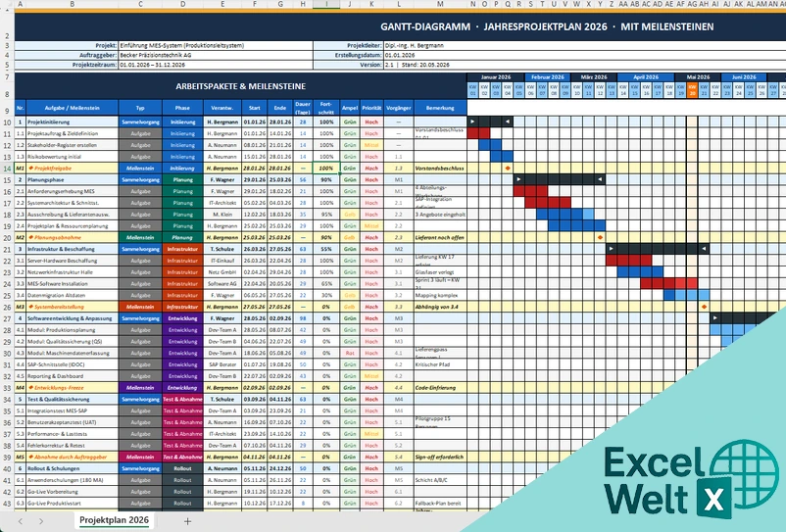The image size is (786, 532).
Task: Select the Planungsphase task name cell
Action: tap(73, 179)
